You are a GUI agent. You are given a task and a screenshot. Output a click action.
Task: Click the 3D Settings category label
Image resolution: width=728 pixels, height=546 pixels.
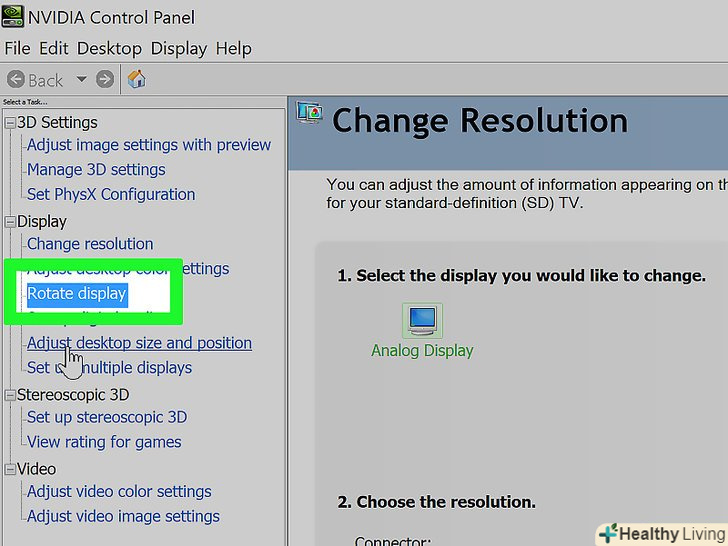57,123
